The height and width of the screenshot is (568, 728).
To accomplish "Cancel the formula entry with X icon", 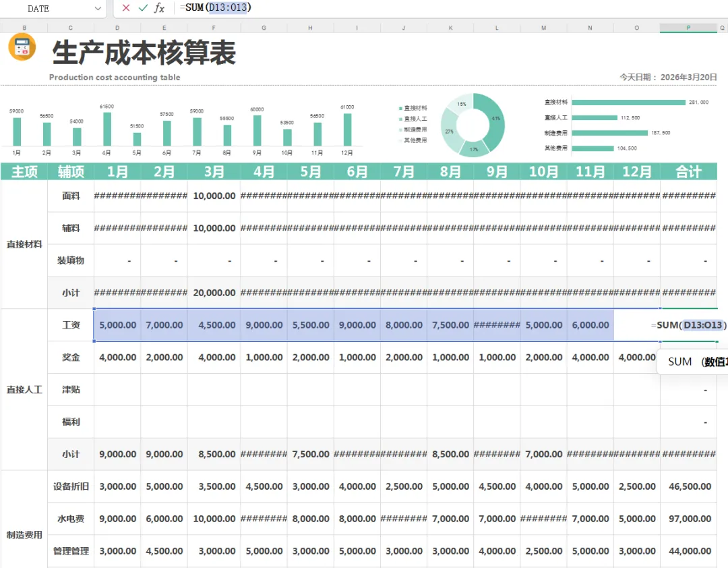I will (126, 8).
